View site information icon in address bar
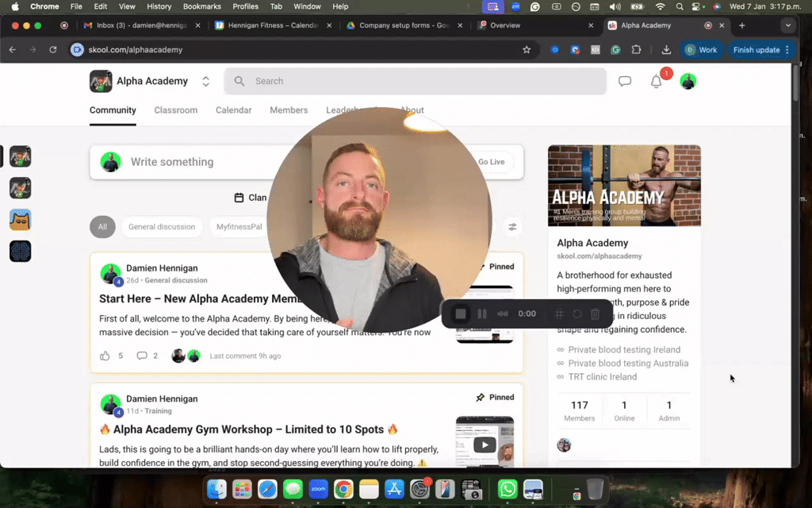Screen dimensions: 812x508 (77, 50)
